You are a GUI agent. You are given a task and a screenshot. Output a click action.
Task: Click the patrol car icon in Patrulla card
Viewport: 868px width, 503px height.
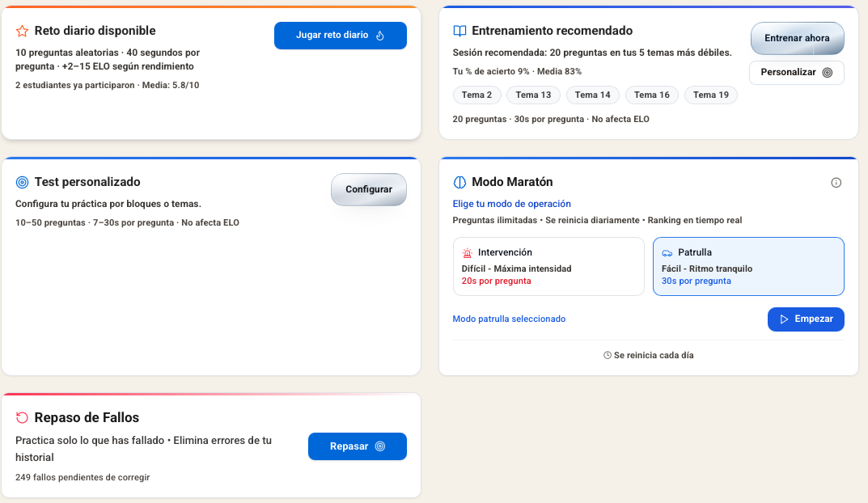pos(667,252)
